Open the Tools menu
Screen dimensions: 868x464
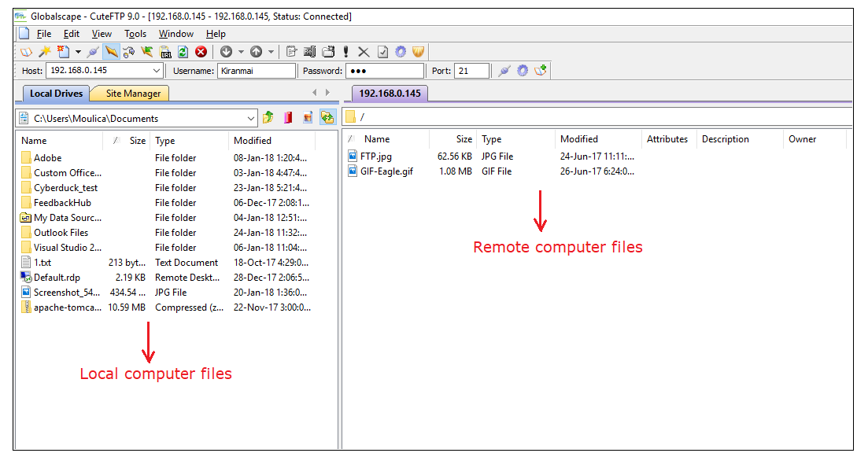(x=135, y=34)
